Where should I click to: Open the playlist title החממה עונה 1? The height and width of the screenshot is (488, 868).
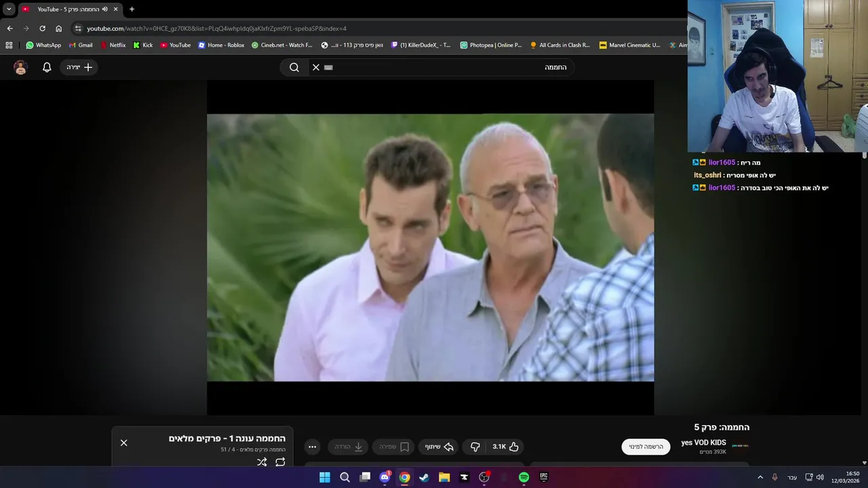click(x=227, y=439)
